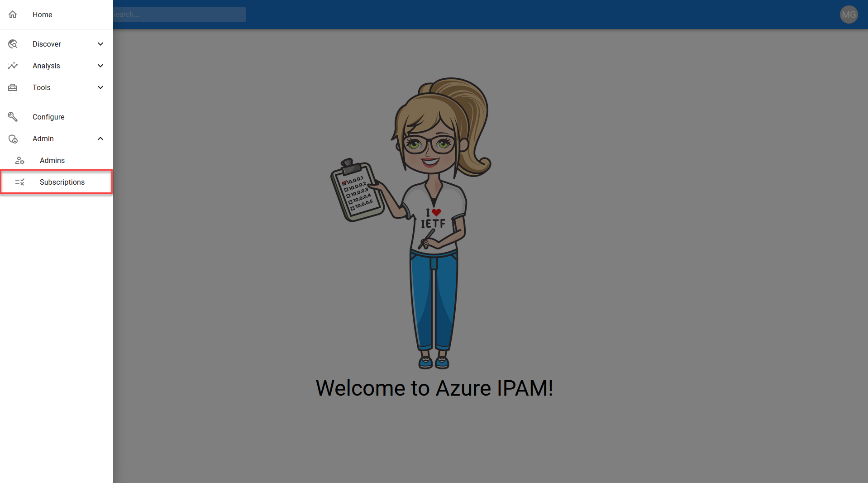Screen dimensions: 868x483
Task: Expand the Tools chevron
Action: [x=100, y=87]
